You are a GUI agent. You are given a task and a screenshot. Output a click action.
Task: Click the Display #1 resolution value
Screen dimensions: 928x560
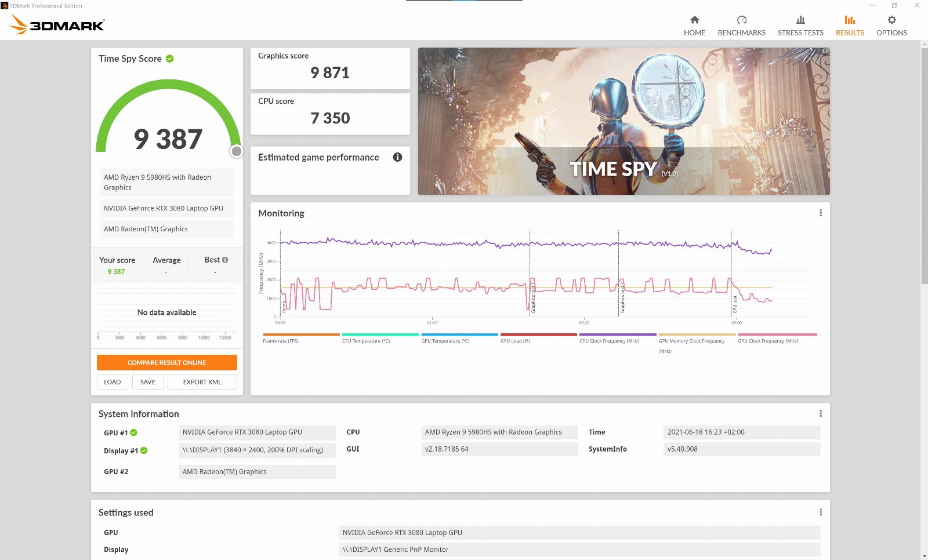point(257,450)
